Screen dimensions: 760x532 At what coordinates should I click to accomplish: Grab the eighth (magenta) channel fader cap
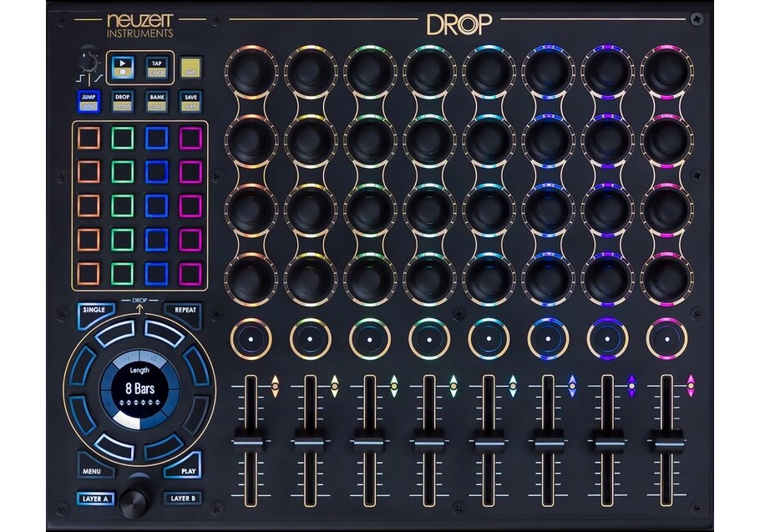point(667,441)
